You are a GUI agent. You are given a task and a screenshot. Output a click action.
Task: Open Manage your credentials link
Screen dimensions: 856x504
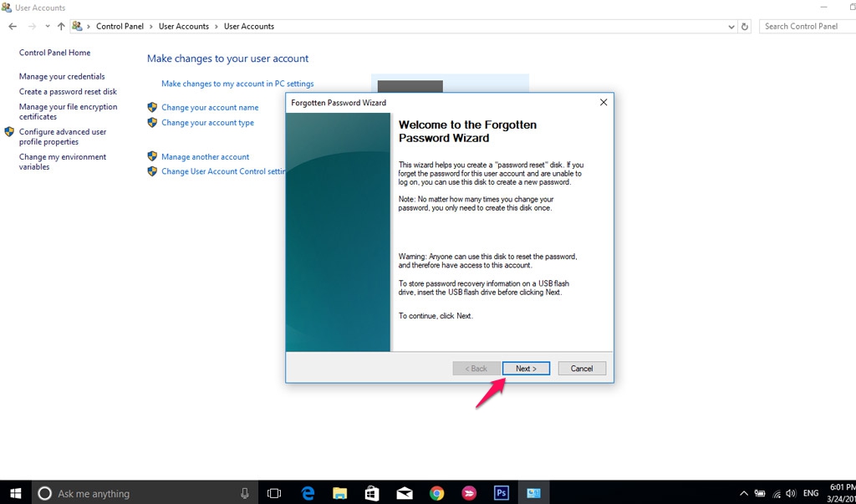point(62,77)
